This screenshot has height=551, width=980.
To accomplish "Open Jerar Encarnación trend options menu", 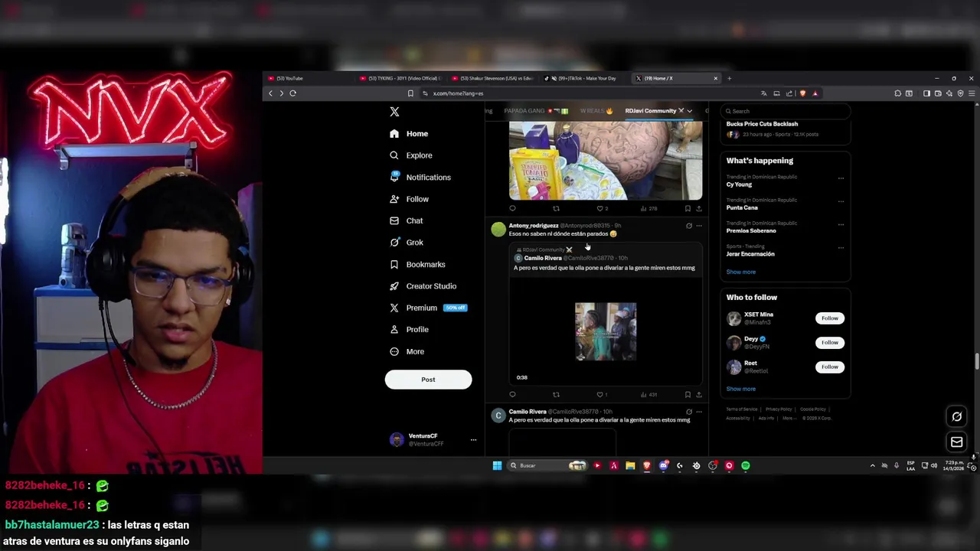I will point(841,247).
